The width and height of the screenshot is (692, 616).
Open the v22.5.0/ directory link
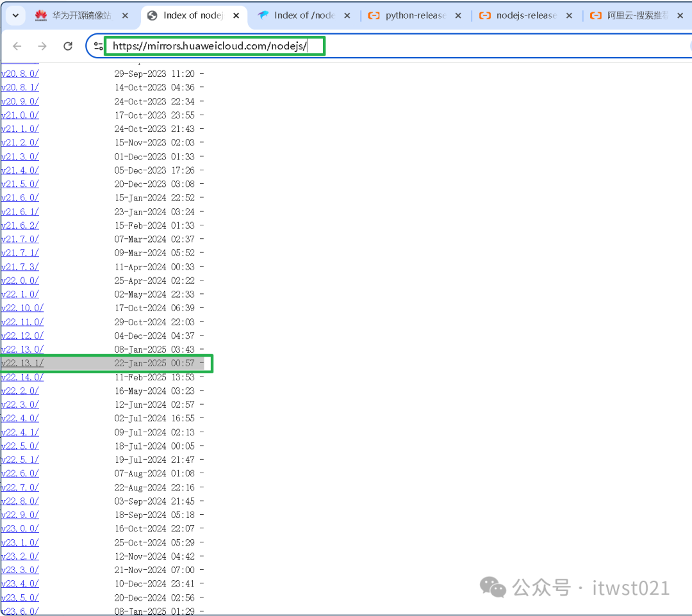[x=20, y=446]
